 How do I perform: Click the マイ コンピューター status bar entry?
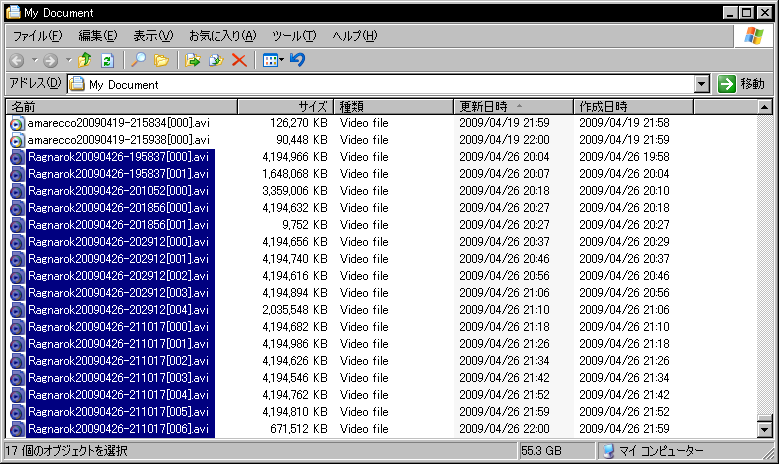(653, 451)
